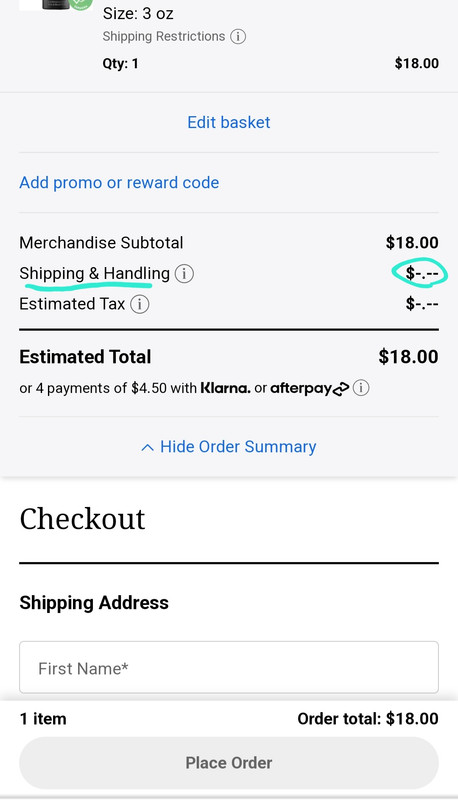Screen dimensions: 458x800
Task: Click Estimated Tax info icon
Action: (140, 304)
